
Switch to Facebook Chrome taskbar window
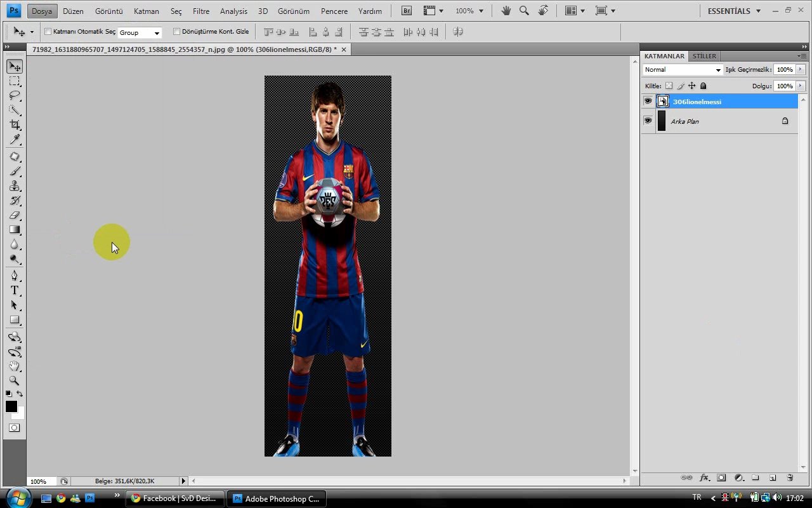pyautogui.click(x=175, y=498)
